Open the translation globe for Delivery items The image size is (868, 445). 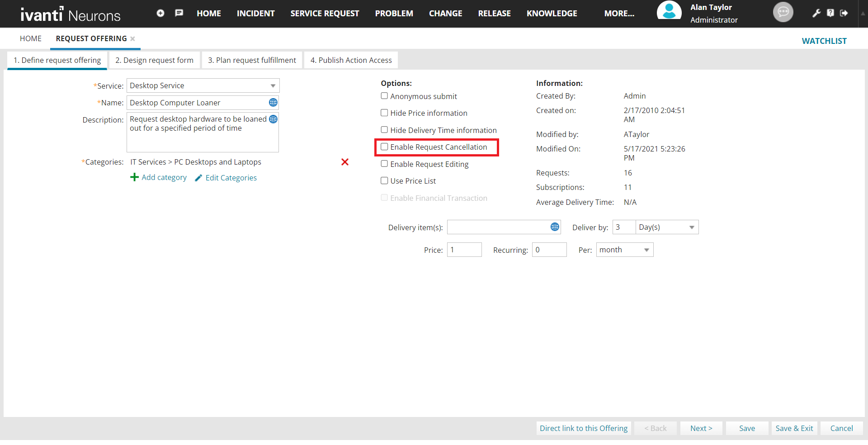coord(555,227)
